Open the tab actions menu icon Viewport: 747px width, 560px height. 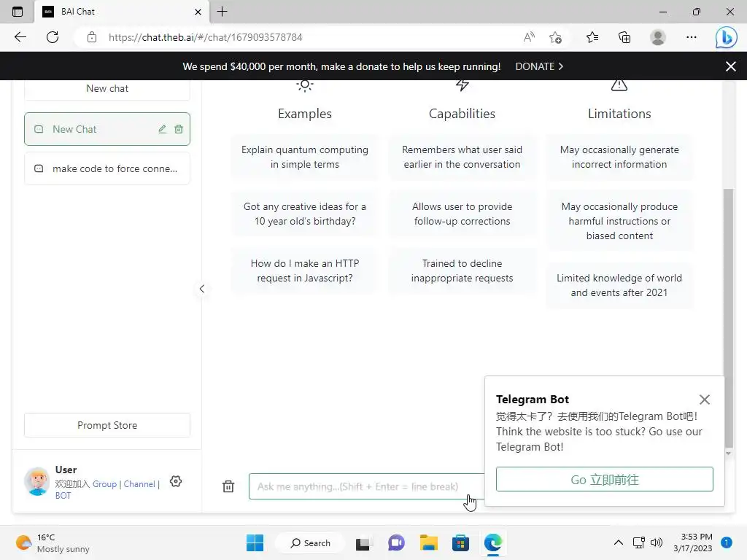[18, 12]
